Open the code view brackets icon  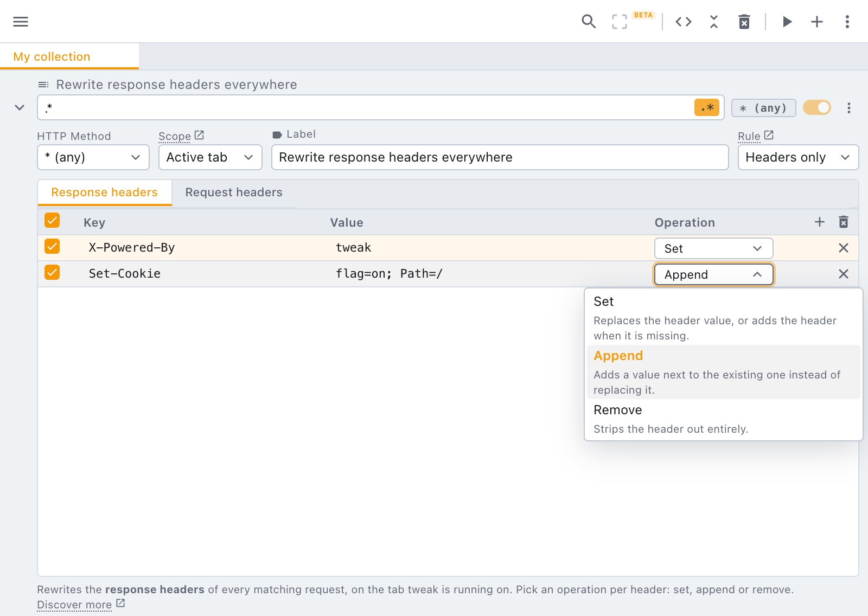tap(684, 22)
